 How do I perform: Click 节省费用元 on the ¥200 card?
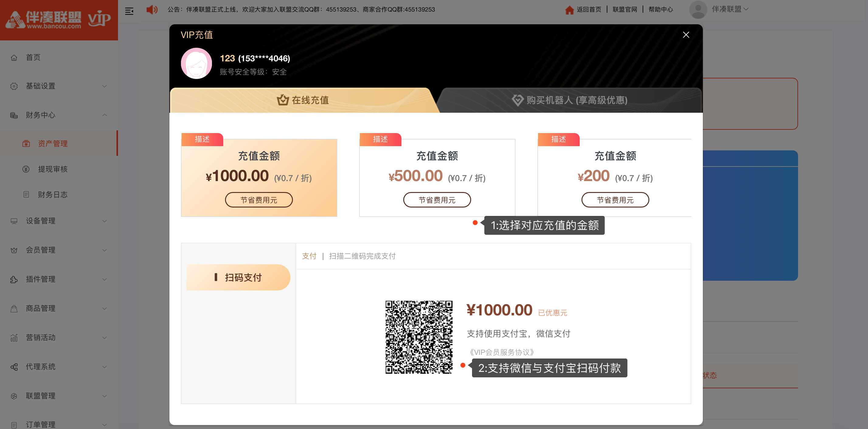(x=615, y=200)
